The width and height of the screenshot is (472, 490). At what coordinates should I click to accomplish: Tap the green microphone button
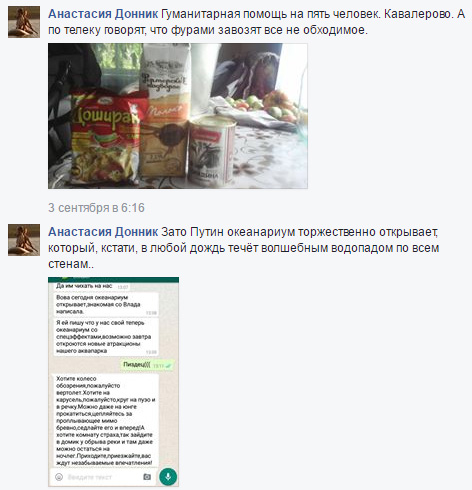click(168, 477)
